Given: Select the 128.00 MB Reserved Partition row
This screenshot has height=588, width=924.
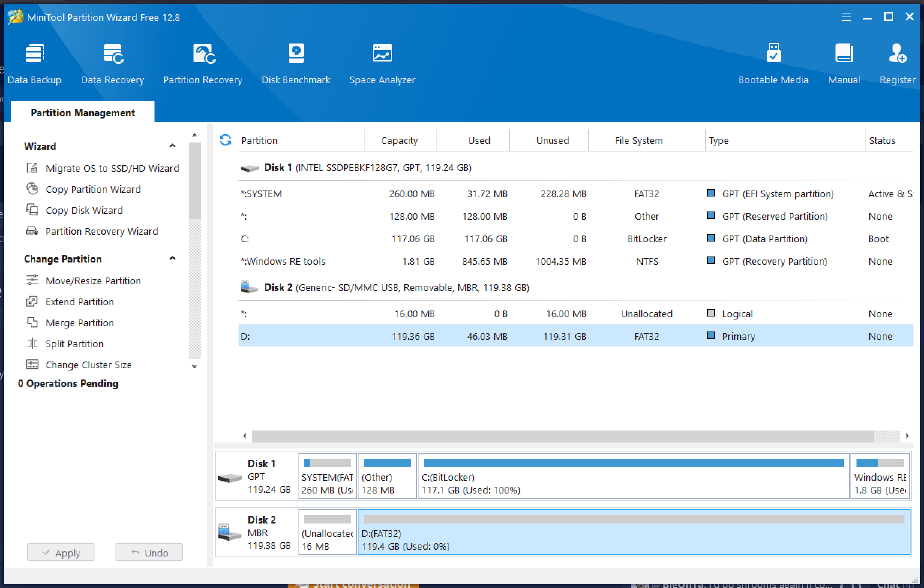Looking at the screenshot, I should pos(576,216).
